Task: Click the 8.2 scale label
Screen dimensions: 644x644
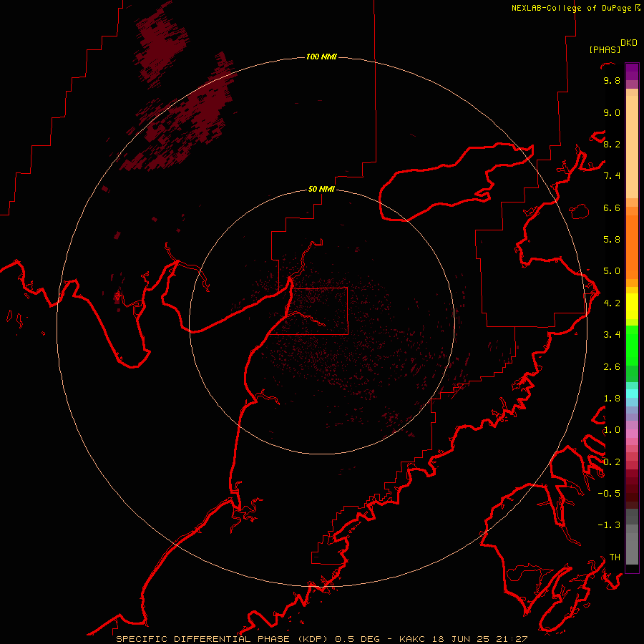Action: pos(612,144)
